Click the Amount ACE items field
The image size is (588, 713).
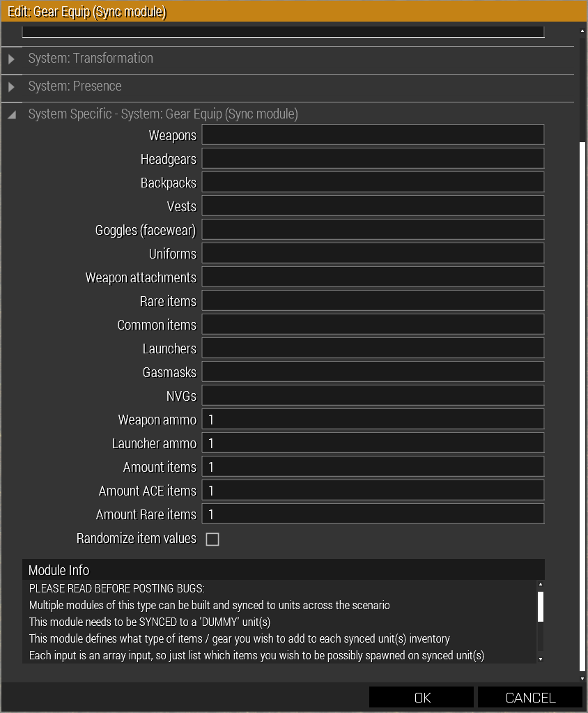coord(373,491)
